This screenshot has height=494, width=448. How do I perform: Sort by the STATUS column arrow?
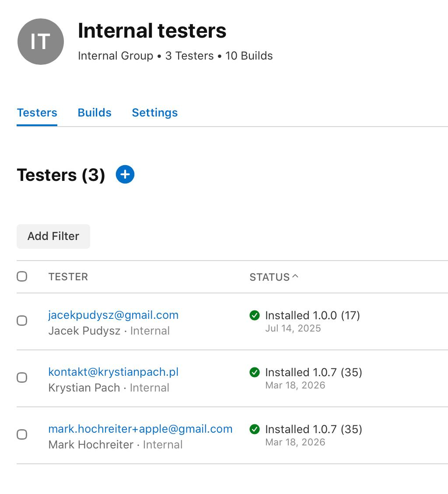[x=295, y=276]
